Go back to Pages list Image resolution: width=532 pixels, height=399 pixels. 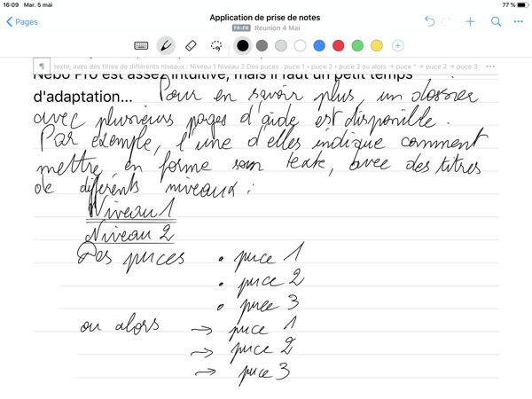point(22,21)
